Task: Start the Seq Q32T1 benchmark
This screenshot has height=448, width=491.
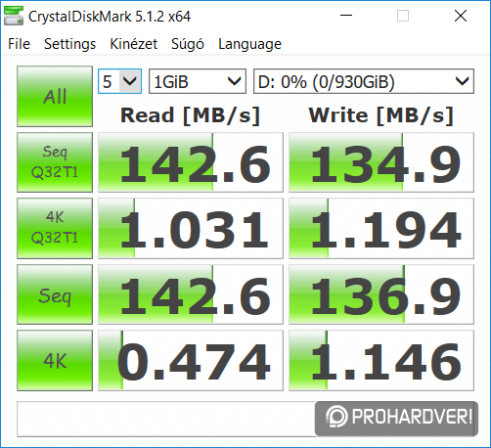Action: (55, 162)
